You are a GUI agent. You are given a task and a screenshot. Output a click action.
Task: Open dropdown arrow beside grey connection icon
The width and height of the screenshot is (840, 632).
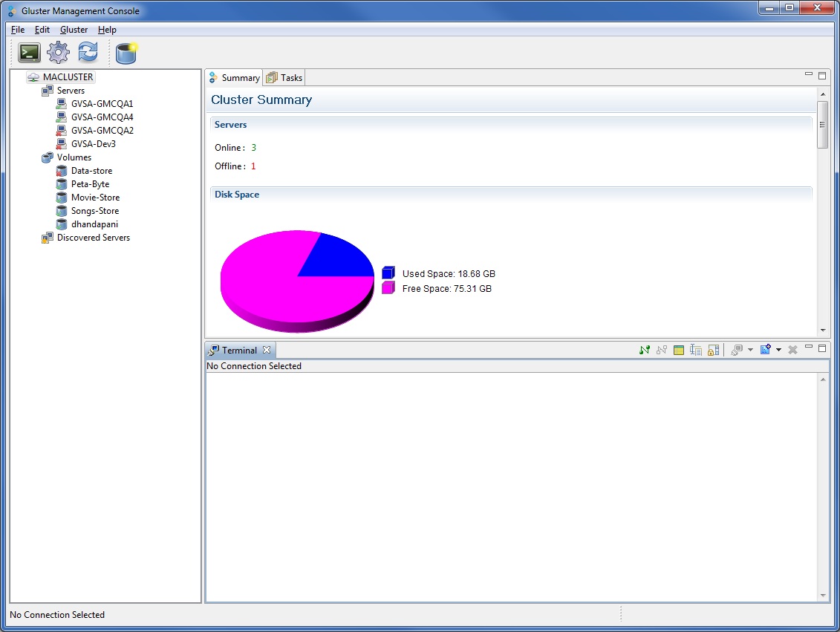tap(750, 350)
